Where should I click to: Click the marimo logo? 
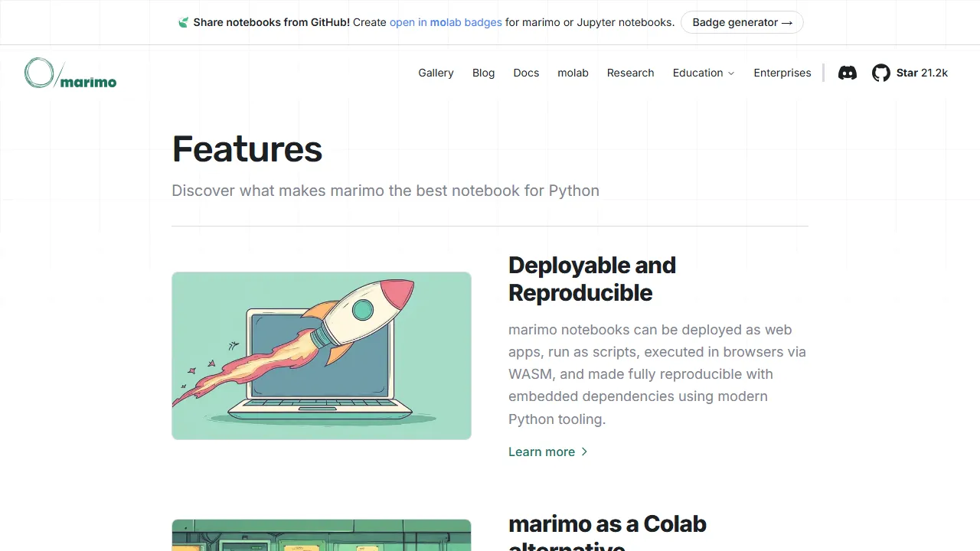[70, 73]
